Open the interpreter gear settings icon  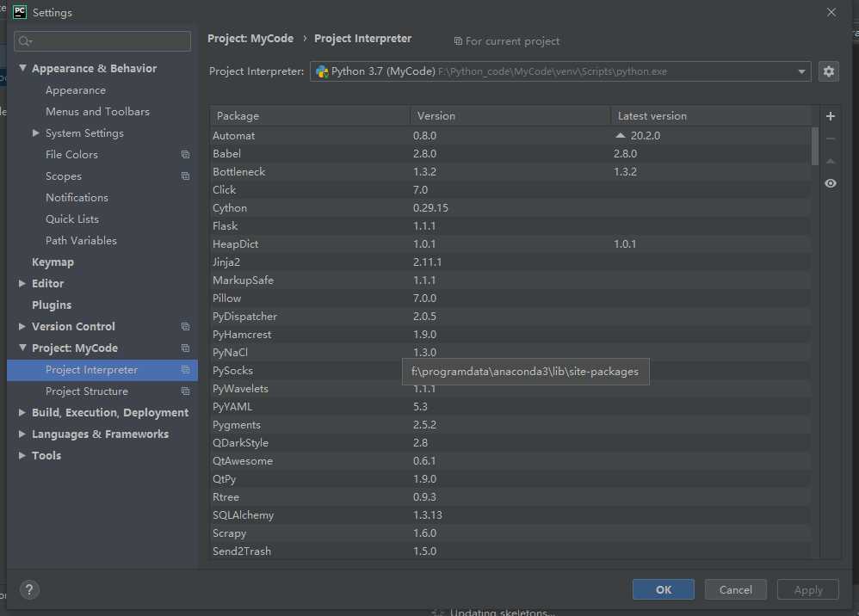(828, 71)
